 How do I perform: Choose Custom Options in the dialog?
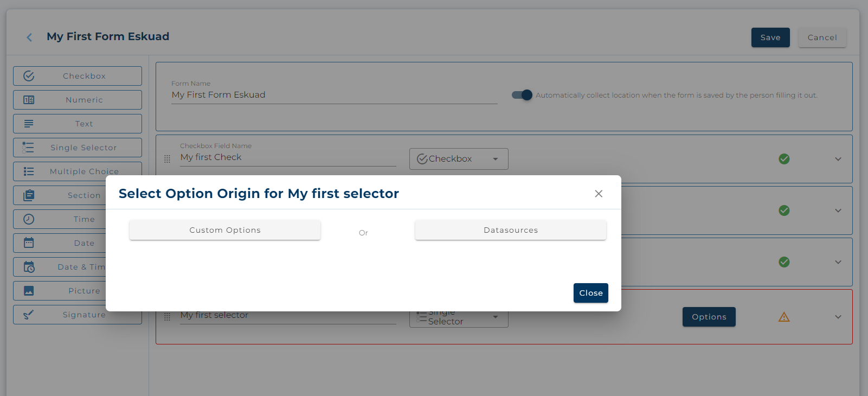pos(225,230)
